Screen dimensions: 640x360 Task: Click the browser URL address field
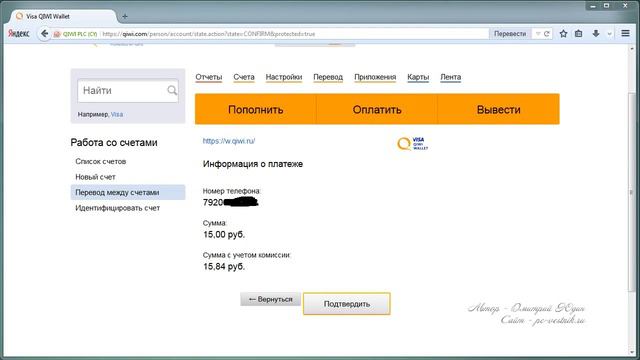(294, 34)
